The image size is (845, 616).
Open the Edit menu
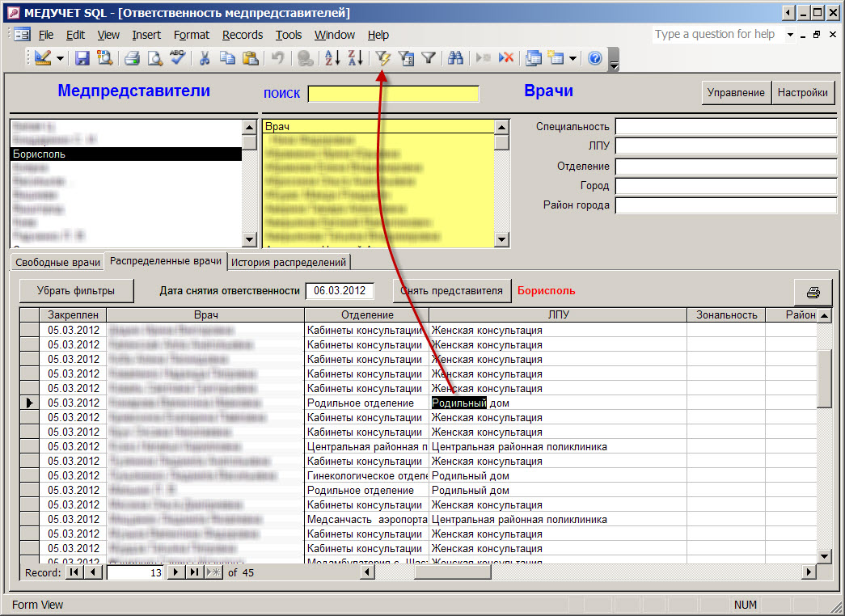point(75,35)
